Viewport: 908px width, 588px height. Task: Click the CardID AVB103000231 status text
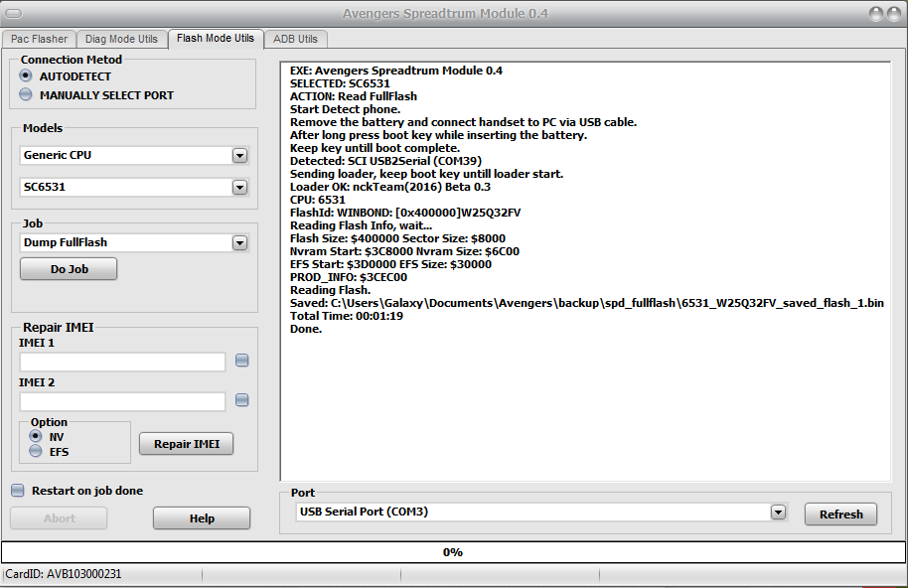(64, 574)
